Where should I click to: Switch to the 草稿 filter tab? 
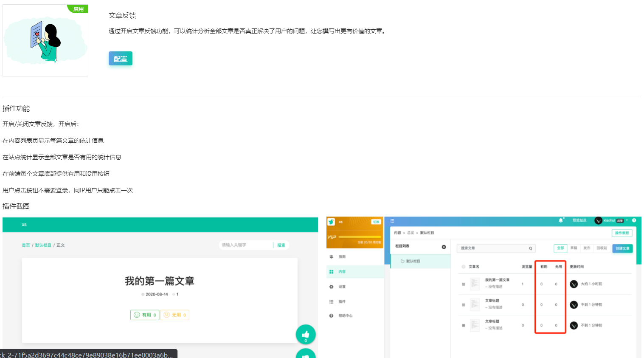(574, 248)
